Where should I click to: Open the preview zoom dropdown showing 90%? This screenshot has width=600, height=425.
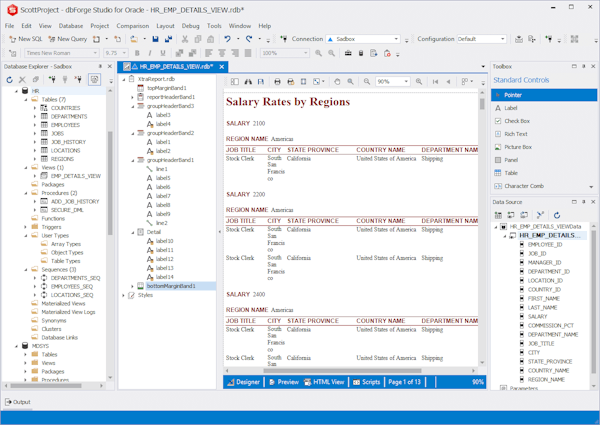406,81
